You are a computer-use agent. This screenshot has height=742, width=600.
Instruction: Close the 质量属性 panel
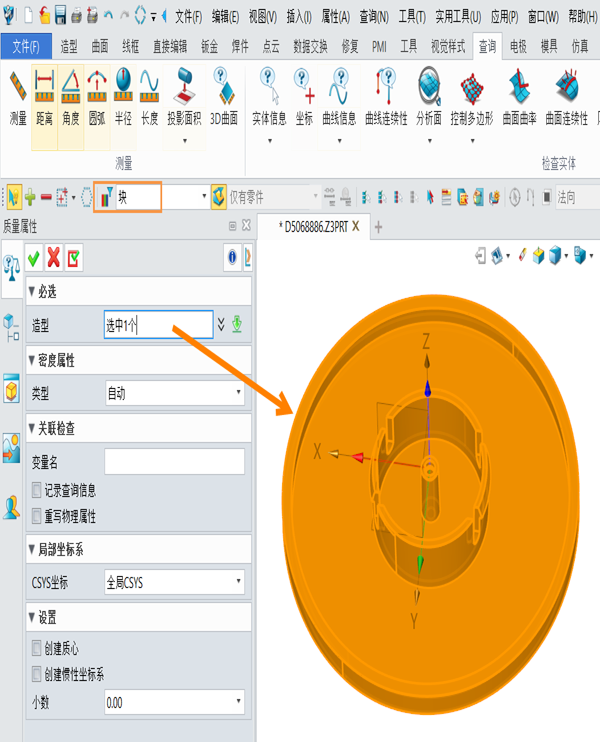coord(247,225)
